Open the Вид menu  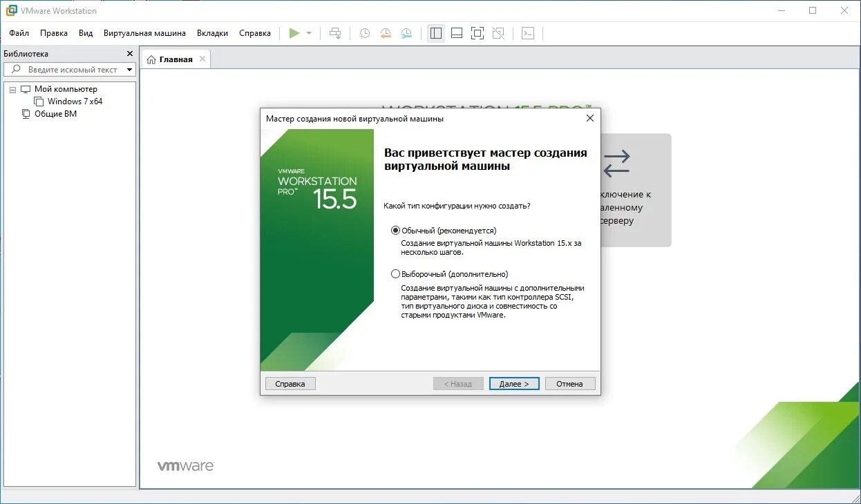(86, 33)
